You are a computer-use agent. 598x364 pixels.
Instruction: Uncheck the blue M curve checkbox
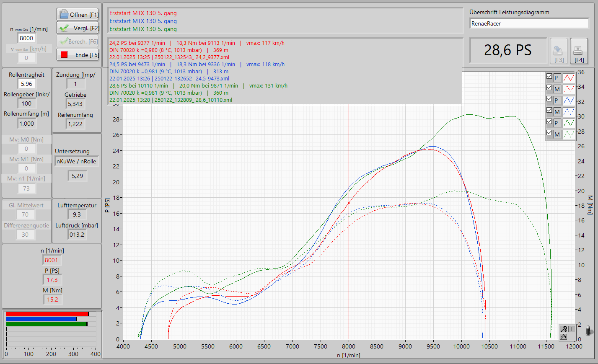[x=549, y=111]
